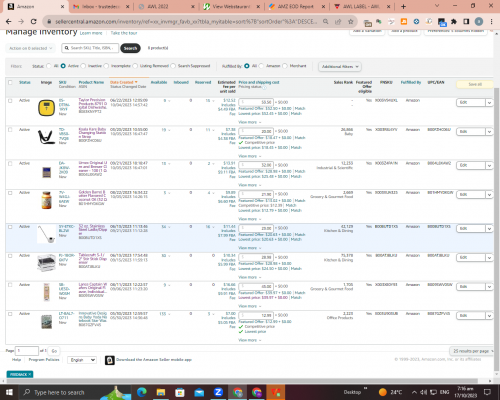The image size is (500, 400).
Task: Click the orange extension icon in the toolbar
Action: (x=404, y=21)
